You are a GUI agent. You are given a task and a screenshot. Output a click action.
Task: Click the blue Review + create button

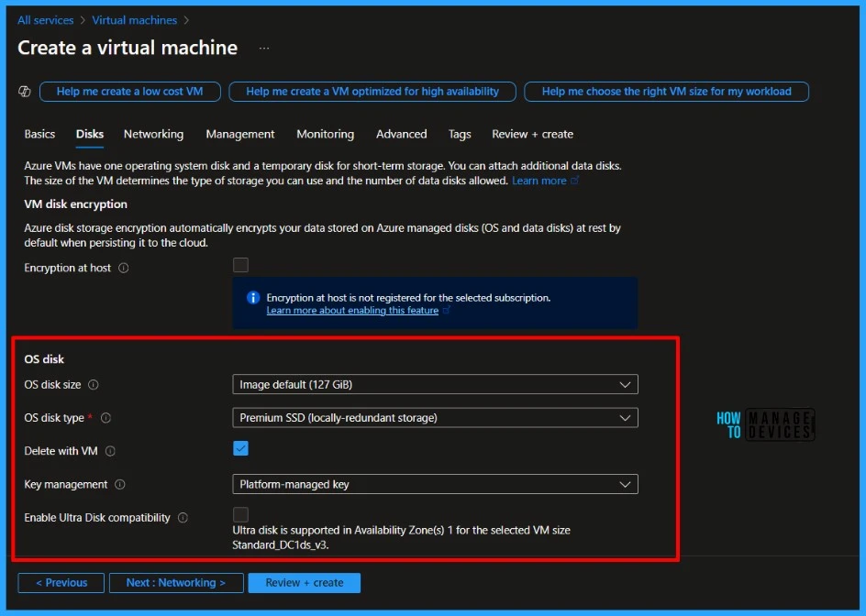pos(305,583)
